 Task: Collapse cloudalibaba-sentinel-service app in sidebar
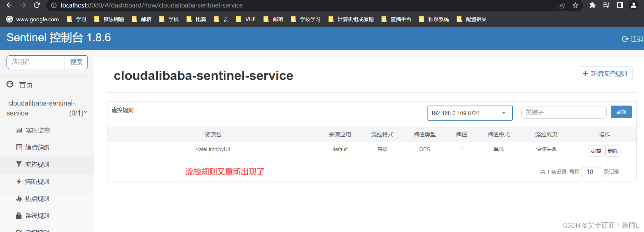(47, 108)
